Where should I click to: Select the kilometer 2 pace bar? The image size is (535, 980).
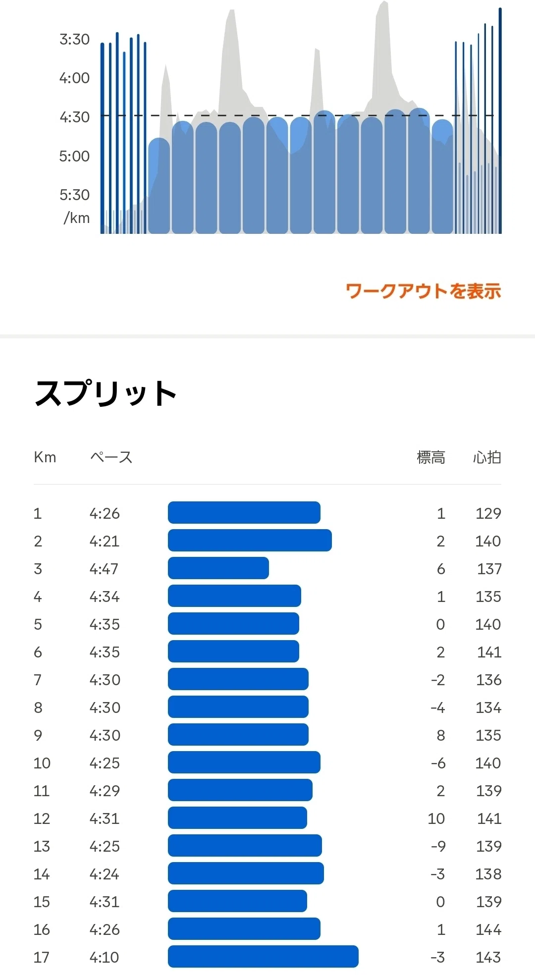250,540
